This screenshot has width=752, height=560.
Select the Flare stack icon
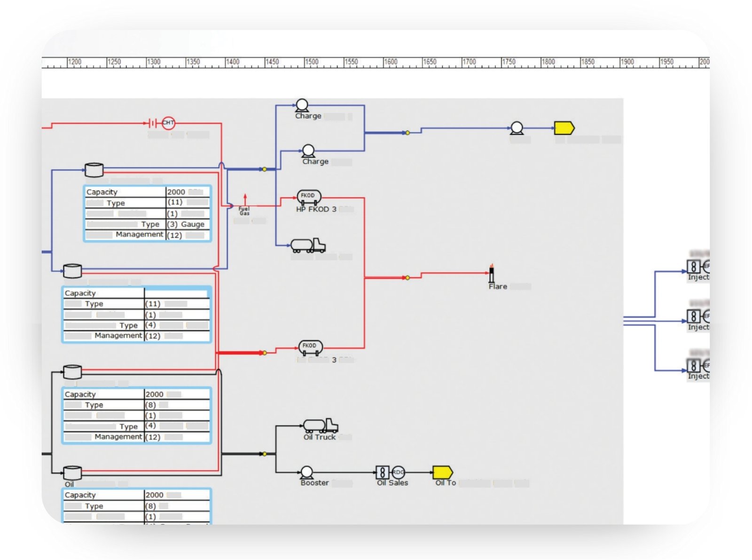click(x=492, y=273)
